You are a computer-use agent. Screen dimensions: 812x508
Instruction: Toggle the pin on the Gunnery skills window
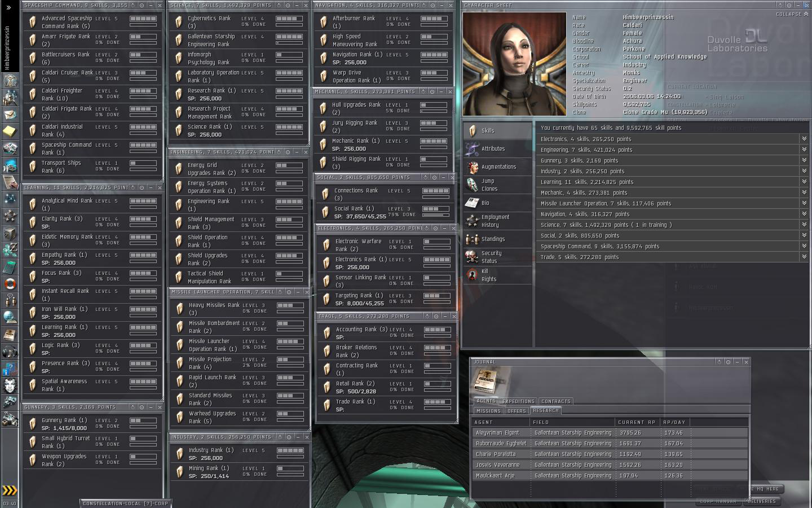(142, 407)
